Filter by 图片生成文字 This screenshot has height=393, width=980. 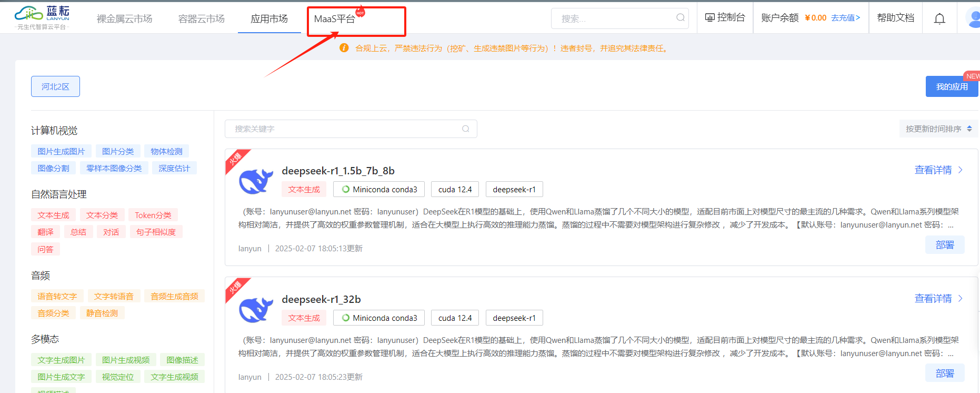pyautogui.click(x=61, y=377)
